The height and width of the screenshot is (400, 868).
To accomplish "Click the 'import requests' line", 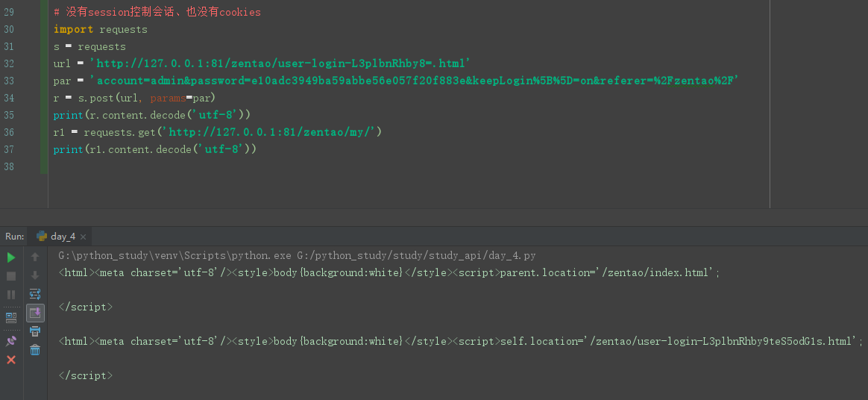I will click(x=101, y=29).
